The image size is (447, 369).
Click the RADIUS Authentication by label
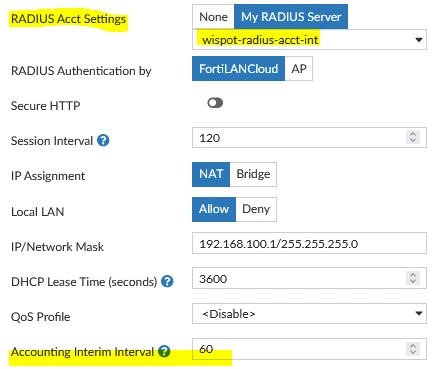tap(81, 71)
